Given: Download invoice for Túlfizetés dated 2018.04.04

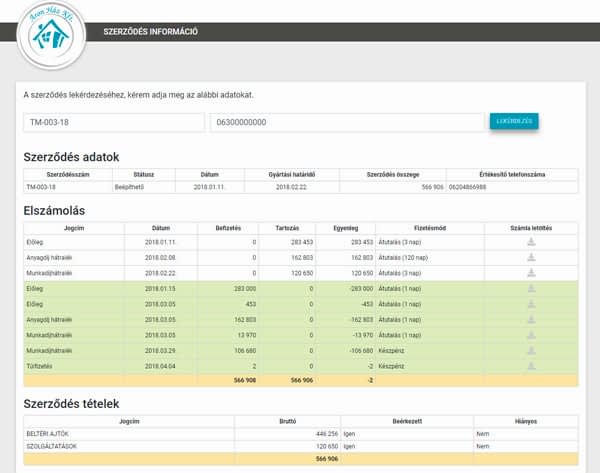Looking at the screenshot, I should coord(531,366).
